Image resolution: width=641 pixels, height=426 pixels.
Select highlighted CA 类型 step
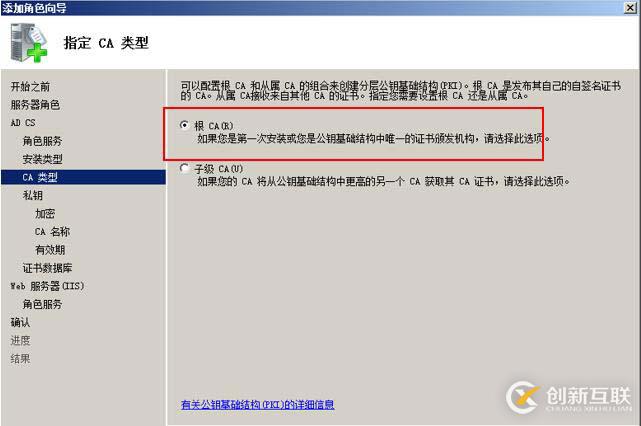(83, 177)
